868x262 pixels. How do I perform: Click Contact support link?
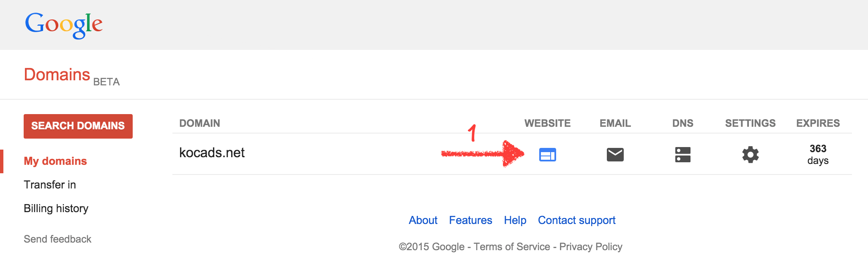click(x=576, y=220)
